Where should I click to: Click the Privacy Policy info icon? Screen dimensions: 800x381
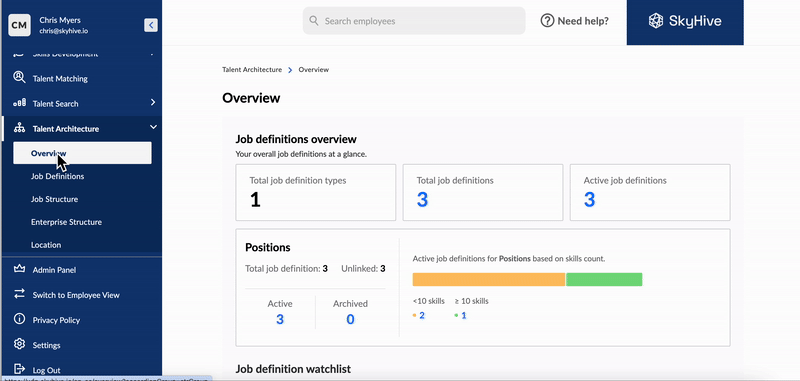click(x=19, y=319)
